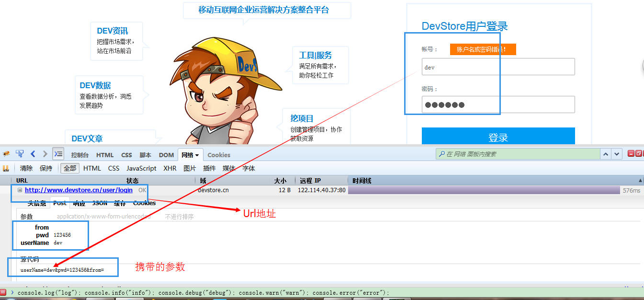Click the 12 B size cell
Image resolution: width=644 pixels, height=300 pixels.
click(x=285, y=190)
